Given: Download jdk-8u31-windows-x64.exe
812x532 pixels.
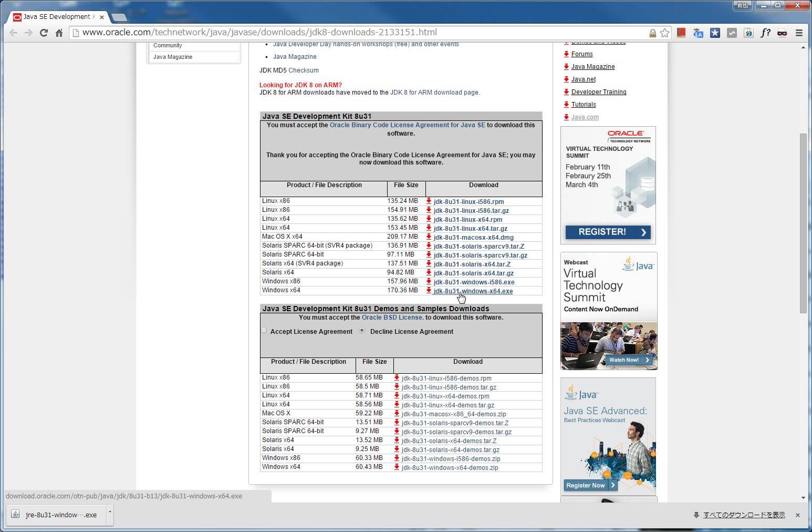Looking at the screenshot, I should click(x=473, y=291).
